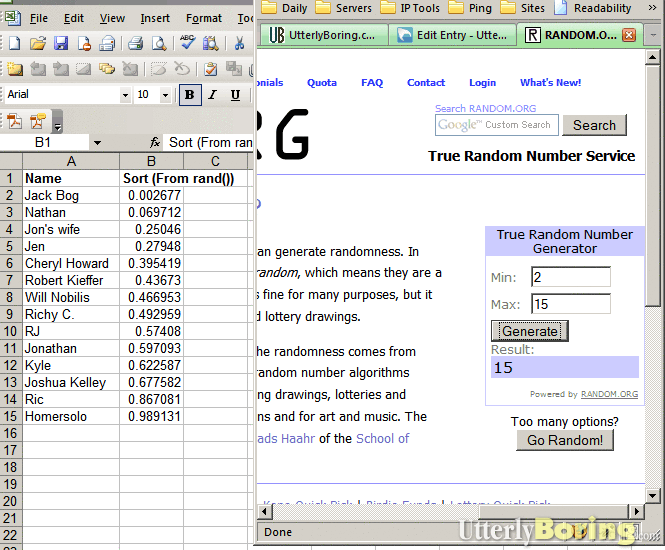Viewport: 665px width, 550px height.
Task: Click the Delete Comment icon with X
Action: pyautogui.click(x=130, y=68)
